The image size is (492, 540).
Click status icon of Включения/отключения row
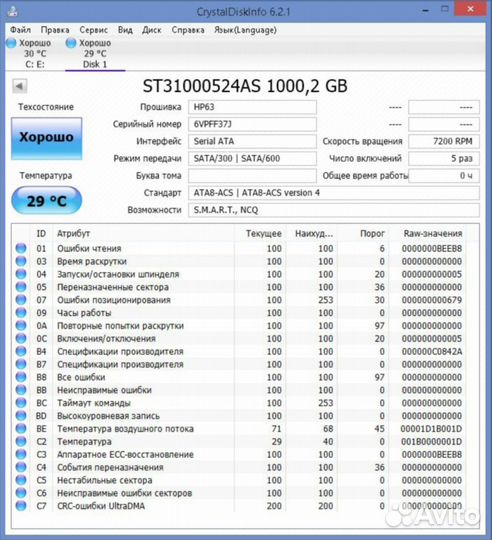[21, 339]
